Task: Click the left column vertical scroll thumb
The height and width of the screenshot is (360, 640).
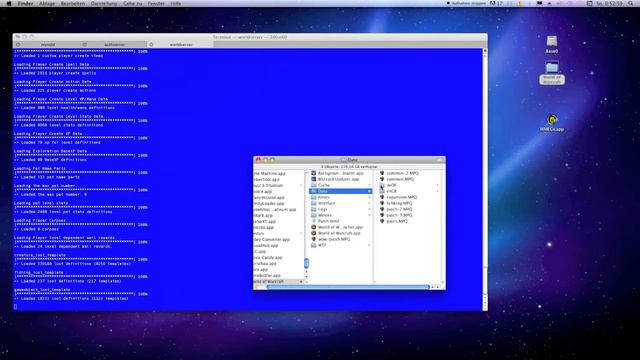Action: point(306,263)
